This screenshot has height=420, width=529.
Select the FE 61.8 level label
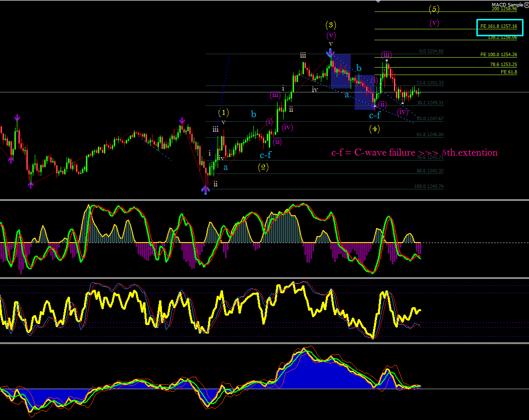(x=509, y=72)
